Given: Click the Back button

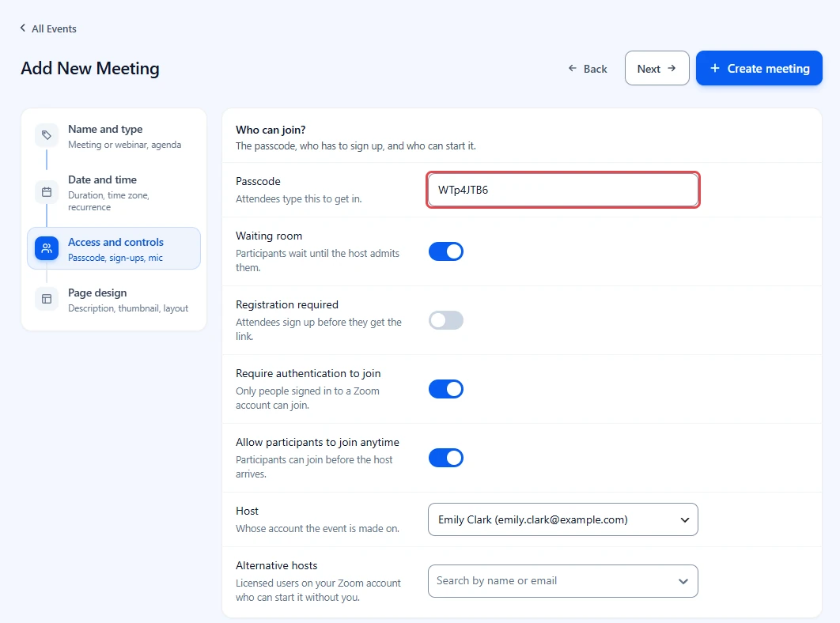Looking at the screenshot, I should (588, 69).
